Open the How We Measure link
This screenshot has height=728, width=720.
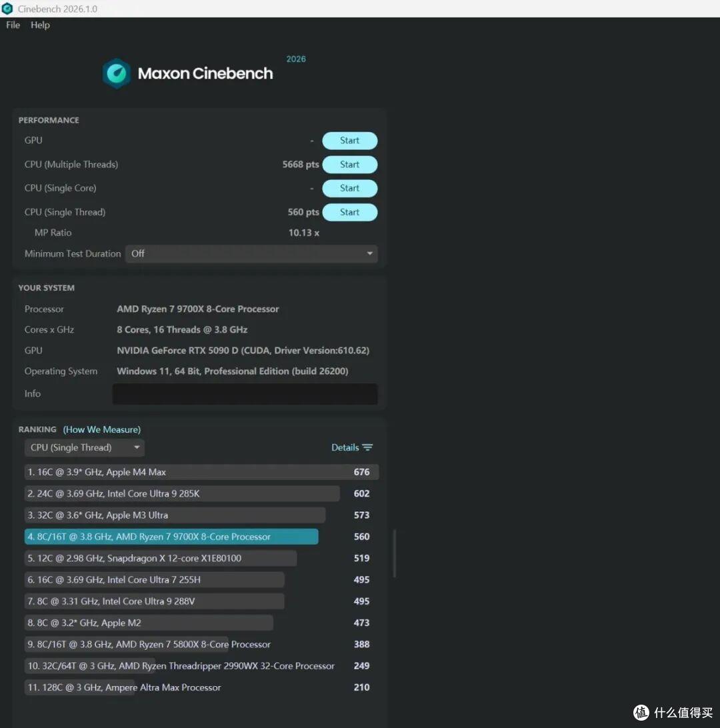101,429
